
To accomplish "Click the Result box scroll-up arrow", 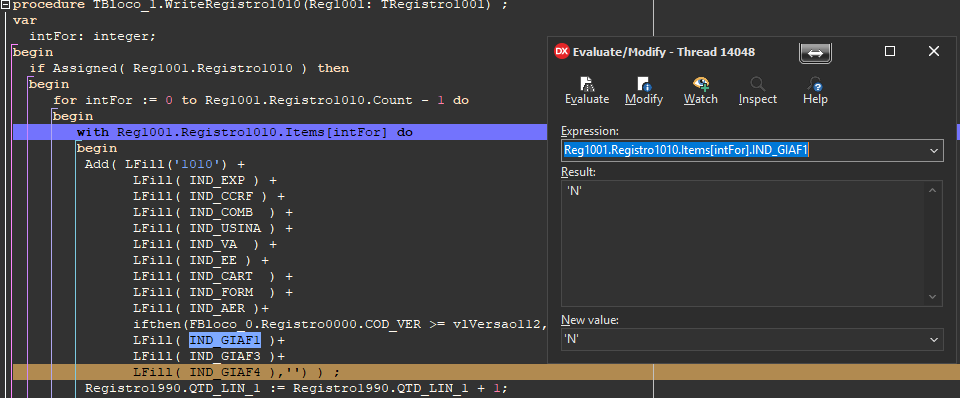I will click(x=932, y=190).
